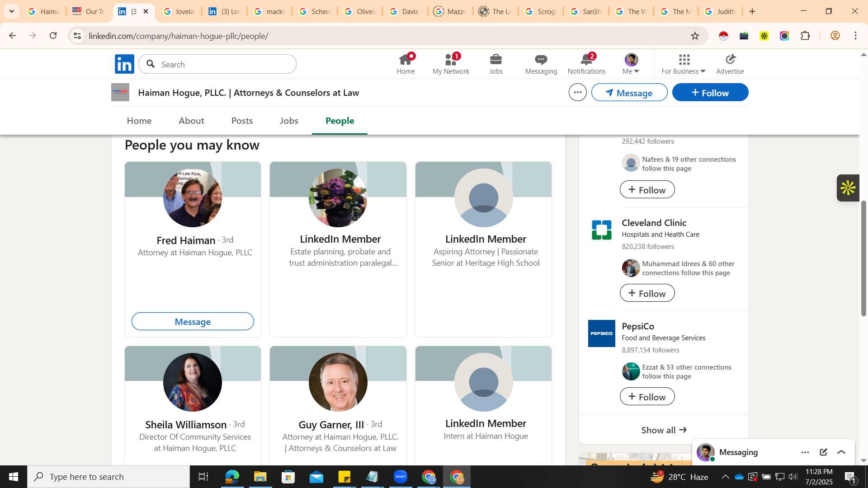Open Chrome profile avatar icon
Image resolution: width=868 pixels, height=488 pixels.
click(x=835, y=36)
